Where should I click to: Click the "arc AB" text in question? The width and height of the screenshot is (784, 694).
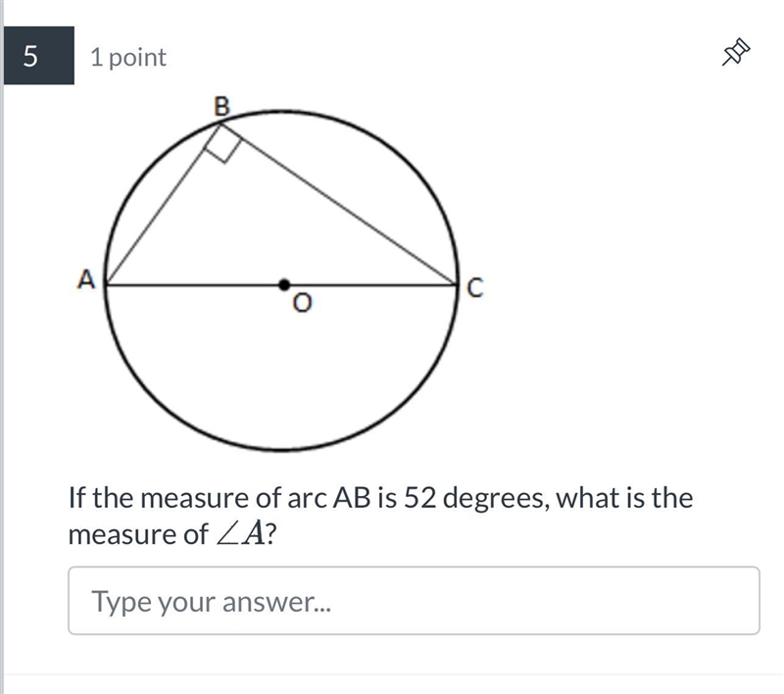pos(329,498)
